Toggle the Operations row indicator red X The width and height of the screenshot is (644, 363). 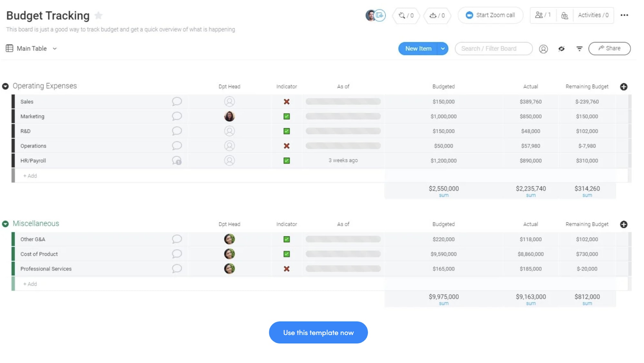286,146
